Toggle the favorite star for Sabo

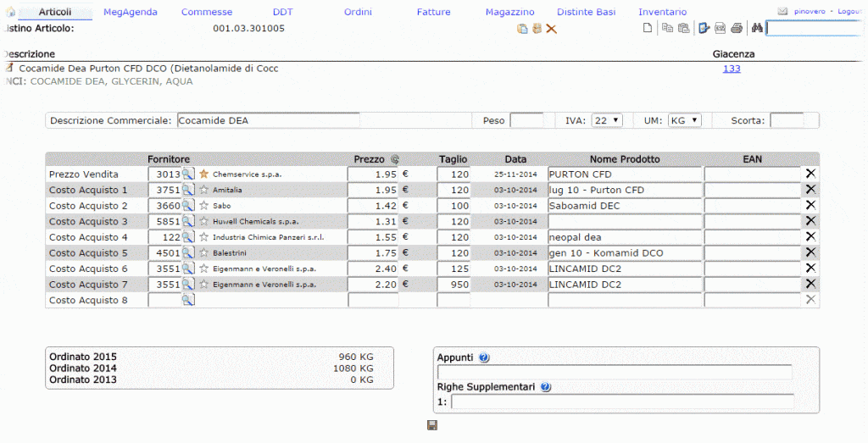(x=203, y=205)
